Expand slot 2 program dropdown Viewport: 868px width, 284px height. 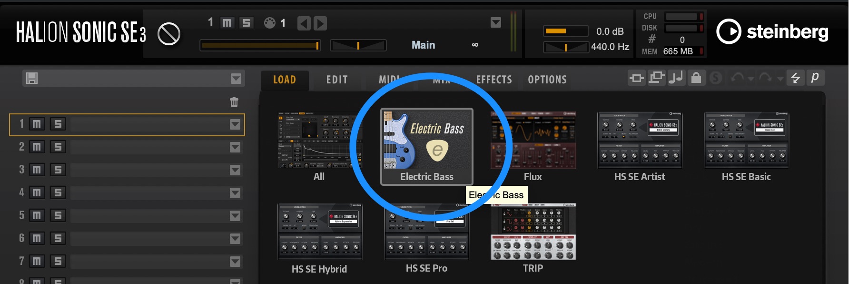235,147
